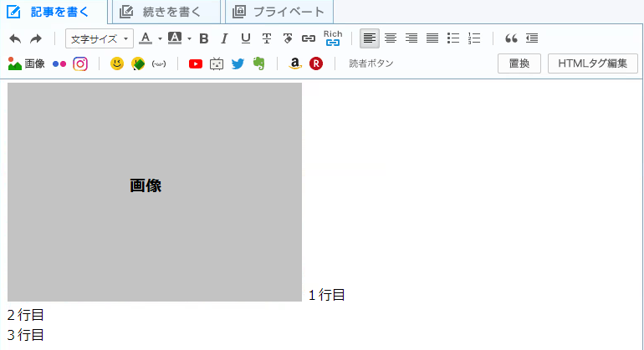Align text right

(x=411, y=38)
